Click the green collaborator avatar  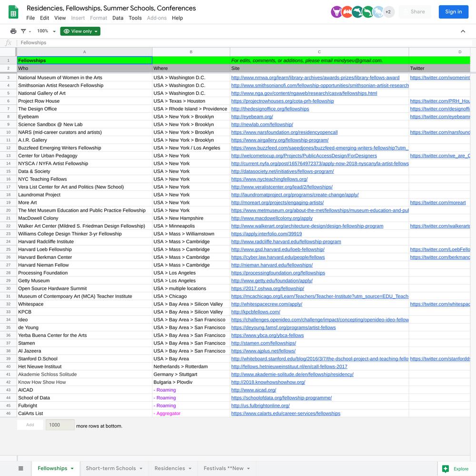pyautogui.click(x=367, y=12)
